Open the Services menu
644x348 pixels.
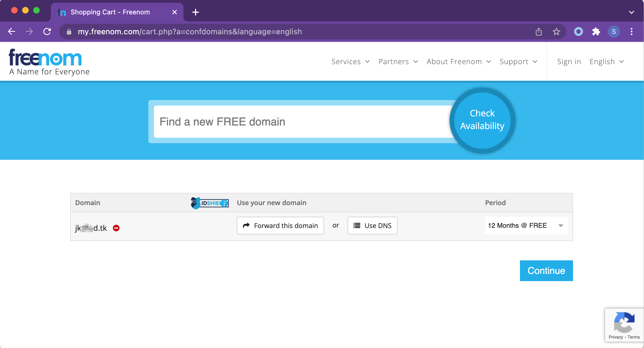[x=351, y=61]
